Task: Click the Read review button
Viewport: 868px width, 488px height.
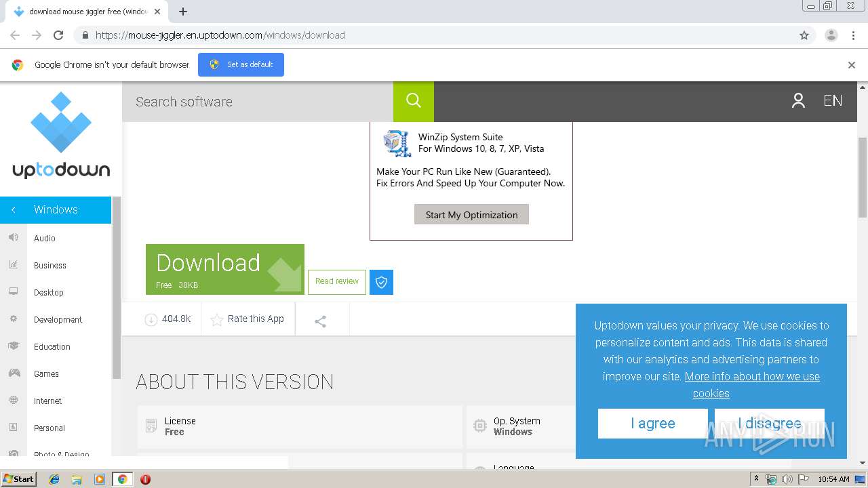Action: tap(337, 282)
